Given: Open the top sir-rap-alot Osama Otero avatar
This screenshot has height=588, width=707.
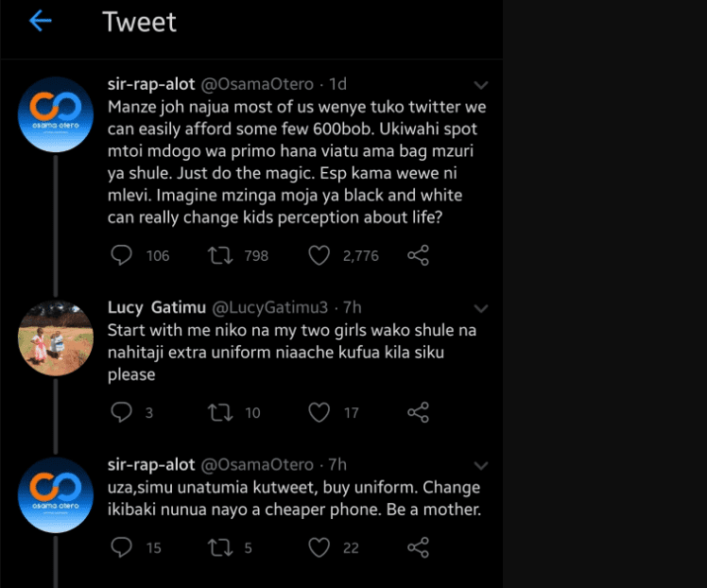Looking at the screenshot, I should pyautogui.click(x=56, y=113).
